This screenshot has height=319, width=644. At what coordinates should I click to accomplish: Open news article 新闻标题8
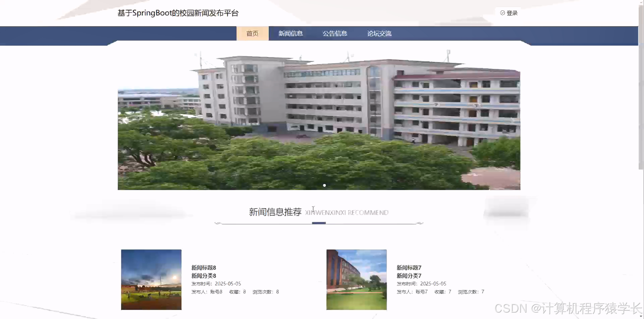point(203,268)
